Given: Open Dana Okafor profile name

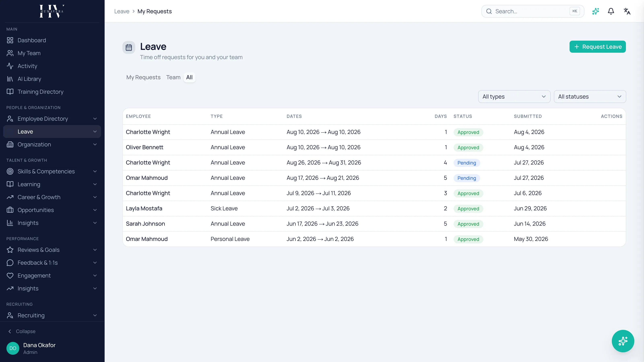Looking at the screenshot, I should click(x=39, y=345).
